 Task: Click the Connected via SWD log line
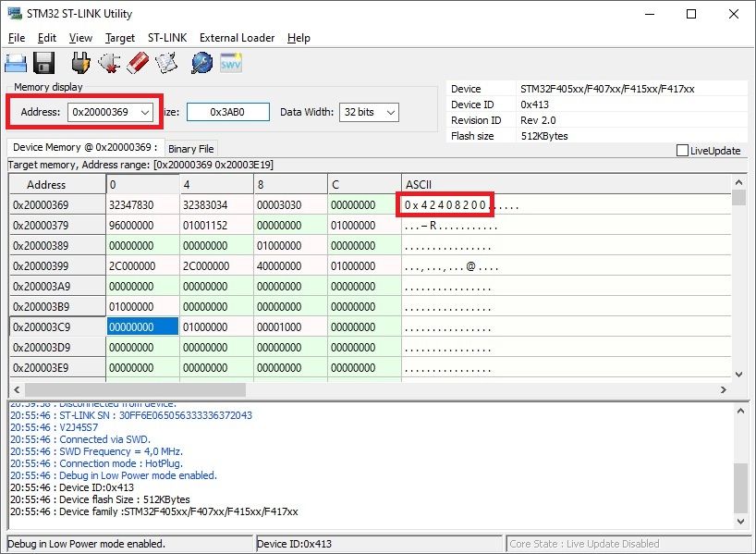pos(80,439)
